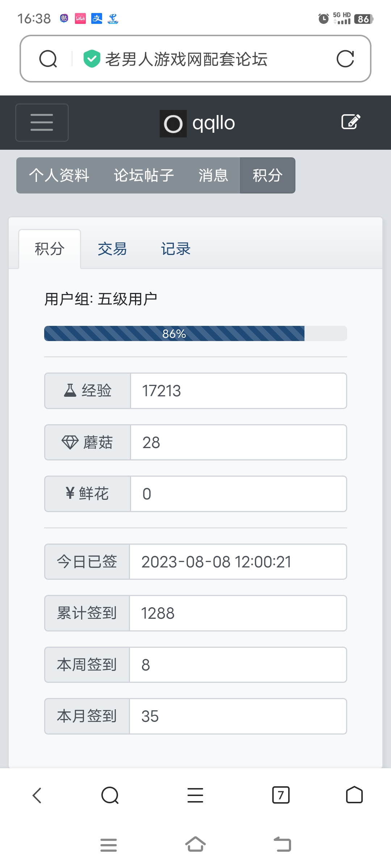This screenshot has height=868, width=391.
Task: Tap the compose new post icon
Action: pos(350,122)
